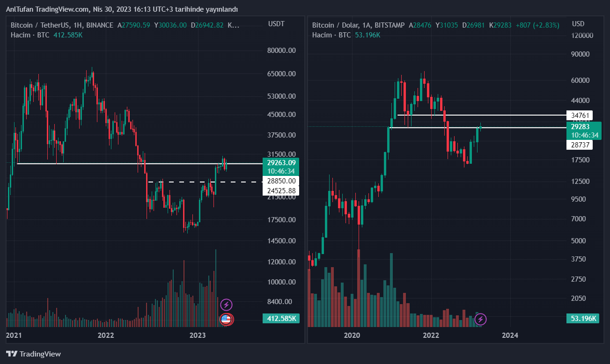Open the USD currency selector on right chart
Screen dimensions: 610x364
click(578, 24)
